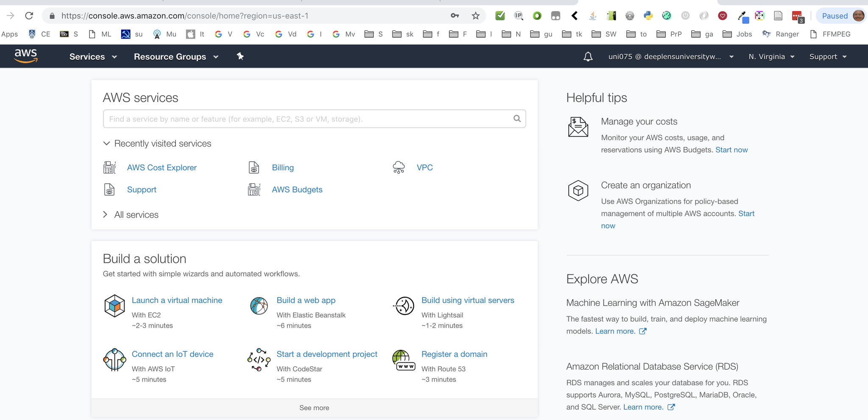
Task: Click the Create an organization cube icon
Action: tap(578, 191)
